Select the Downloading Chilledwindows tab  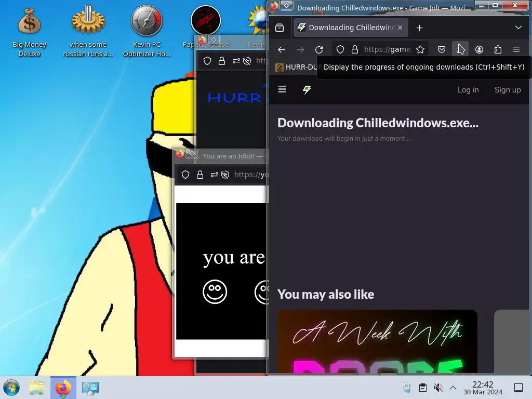click(x=351, y=28)
